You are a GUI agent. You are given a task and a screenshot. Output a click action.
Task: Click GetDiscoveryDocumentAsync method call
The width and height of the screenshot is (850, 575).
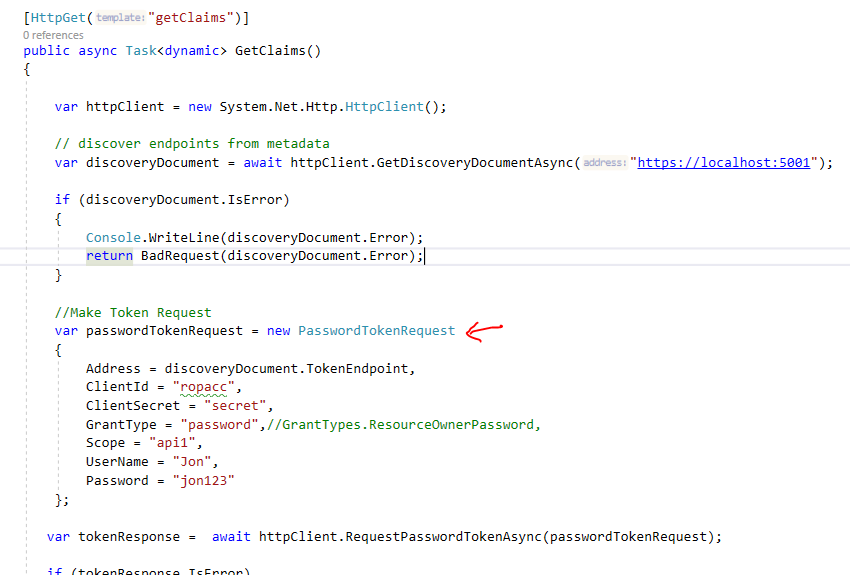click(475, 163)
